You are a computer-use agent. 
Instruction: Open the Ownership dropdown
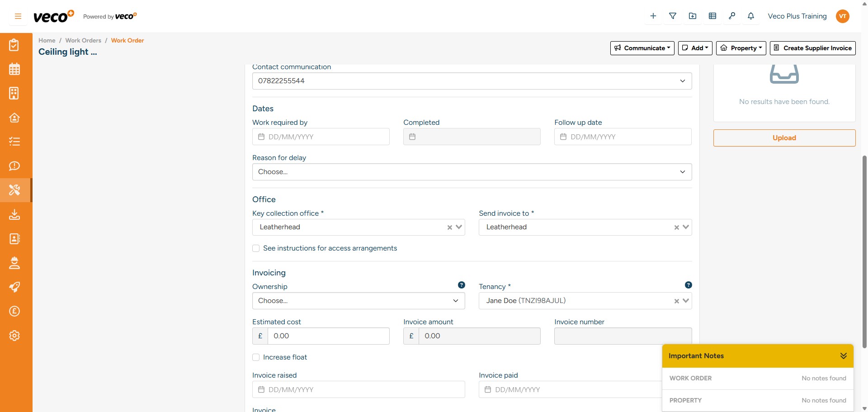coord(358,300)
